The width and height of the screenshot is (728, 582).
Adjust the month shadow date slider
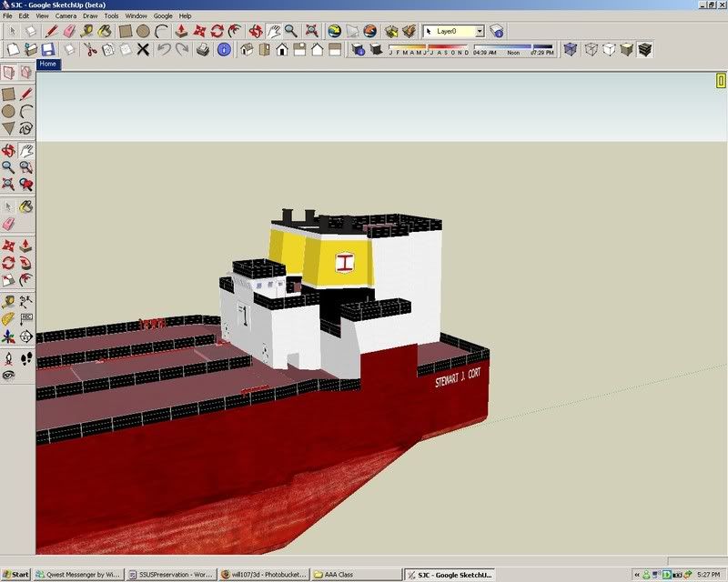(x=428, y=49)
